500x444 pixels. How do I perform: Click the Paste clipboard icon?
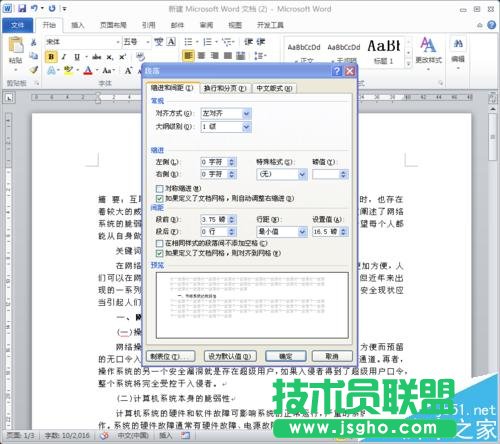(x=16, y=45)
